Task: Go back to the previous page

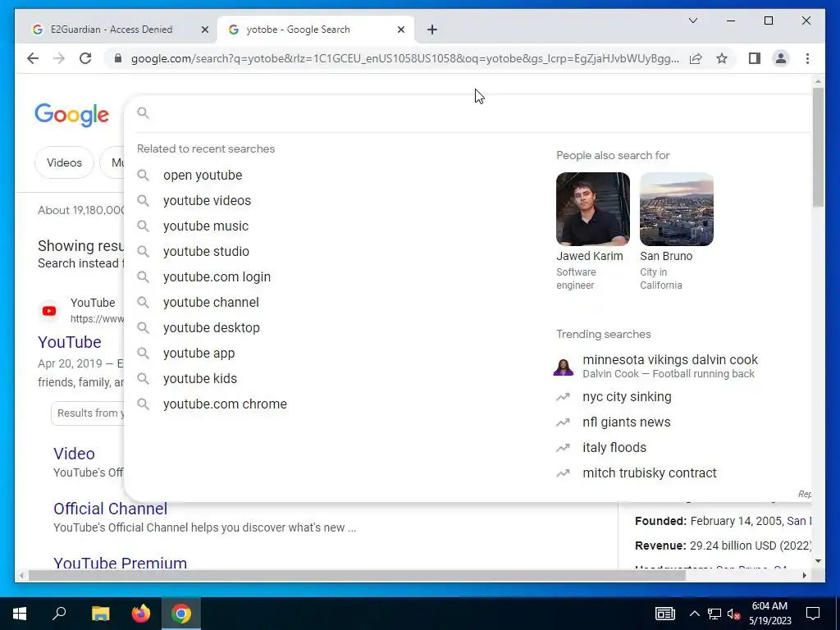Action: pyautogui.click(x=33, y=58)
